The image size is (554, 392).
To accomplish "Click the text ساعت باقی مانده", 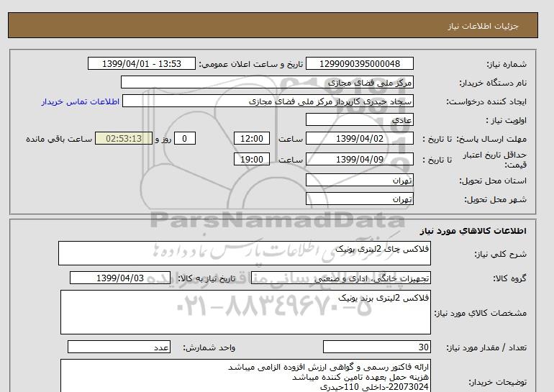I will click(x=59, y=139).
